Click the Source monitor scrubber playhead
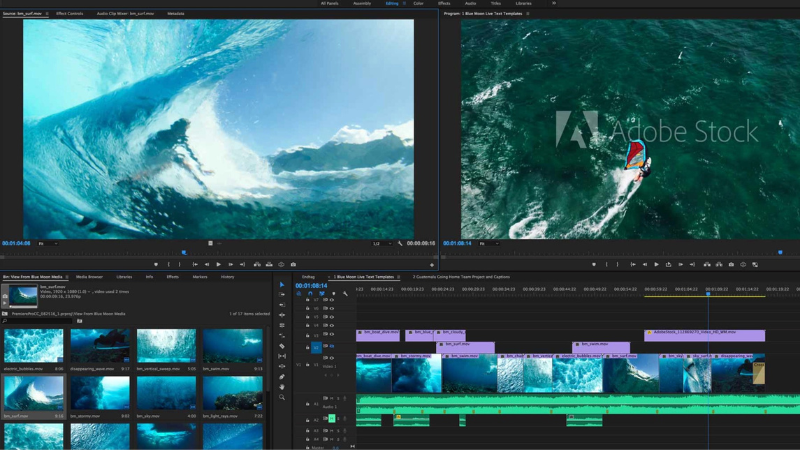The width and height of the screenshot is (800, 450). 183,252
